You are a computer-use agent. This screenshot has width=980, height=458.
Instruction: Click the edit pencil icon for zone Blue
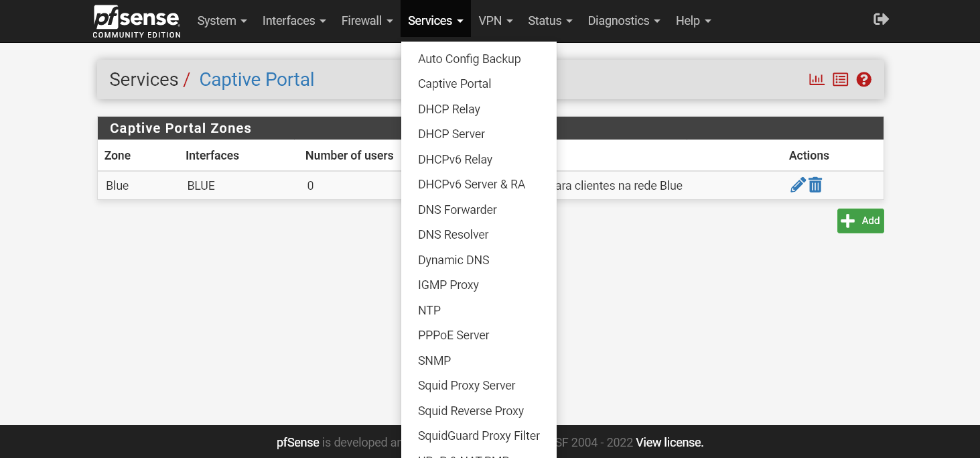point(797,184)
